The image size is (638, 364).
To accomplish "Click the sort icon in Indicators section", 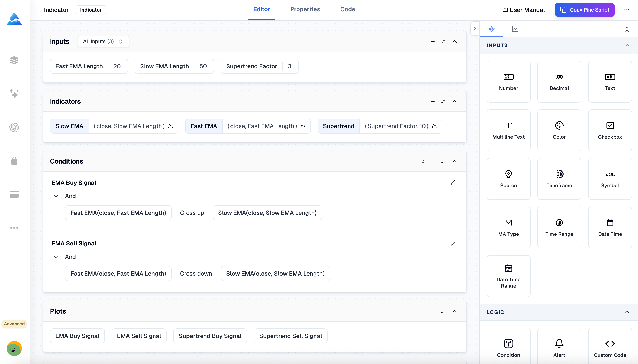I will (x=443, y=101).
